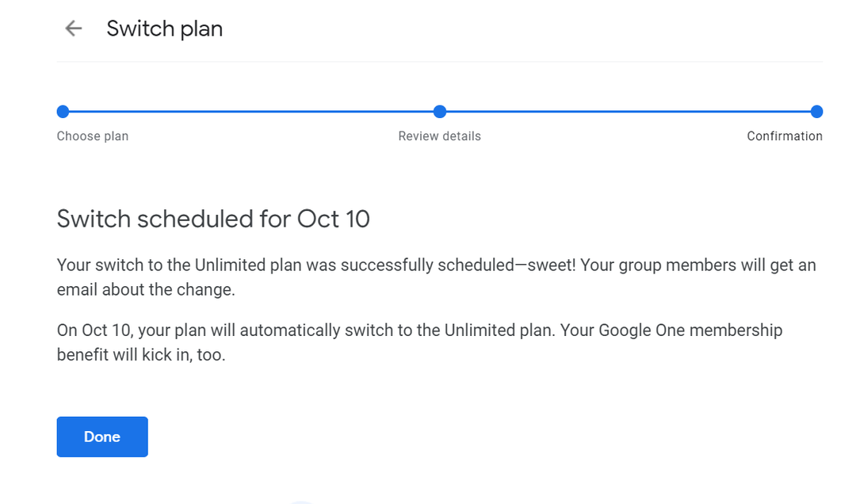Click the progress line between Choose plan and Review details
This screenshot has width=856, height=504.
click(251, 112)
